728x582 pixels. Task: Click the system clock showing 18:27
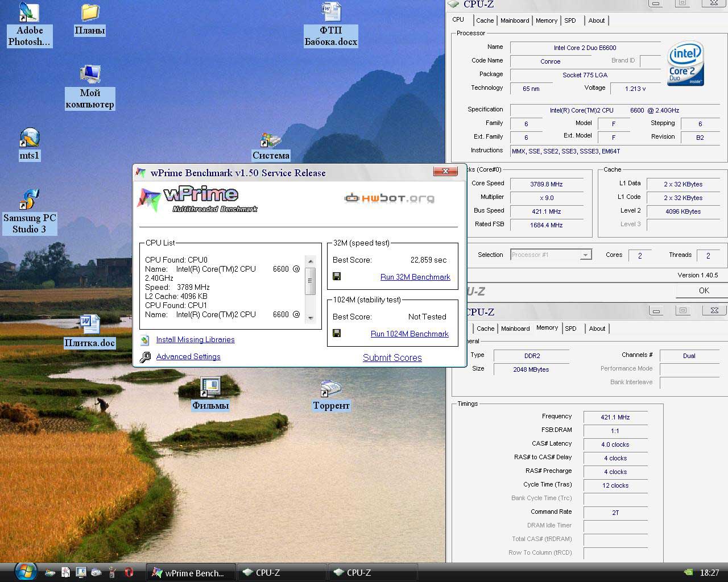pyautogui.click(x=709, y=573)
